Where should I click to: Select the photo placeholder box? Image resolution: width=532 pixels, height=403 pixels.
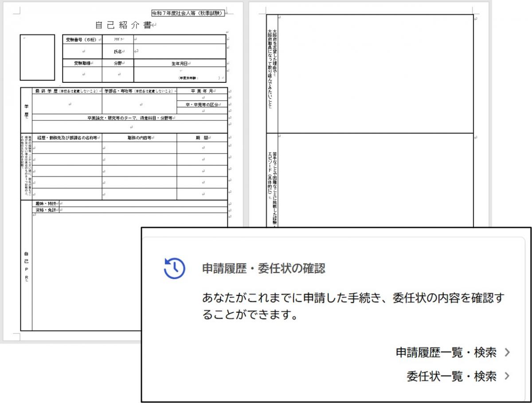[38, 57]
